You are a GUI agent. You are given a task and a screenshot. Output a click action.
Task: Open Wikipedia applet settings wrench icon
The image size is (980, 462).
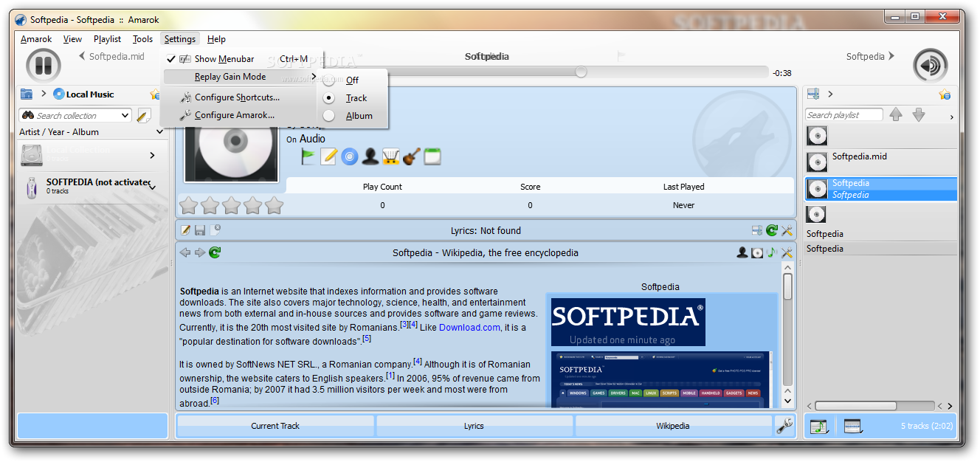click(787, 252)
